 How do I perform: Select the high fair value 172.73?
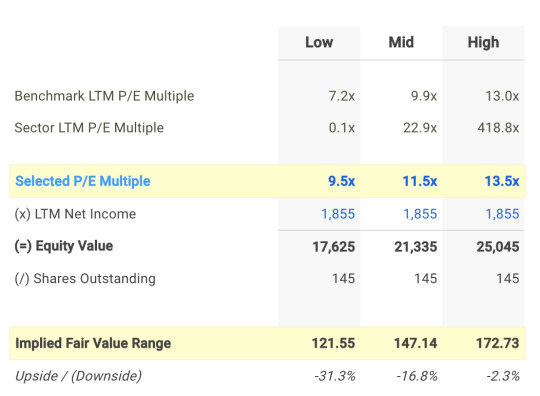point(498,343)
